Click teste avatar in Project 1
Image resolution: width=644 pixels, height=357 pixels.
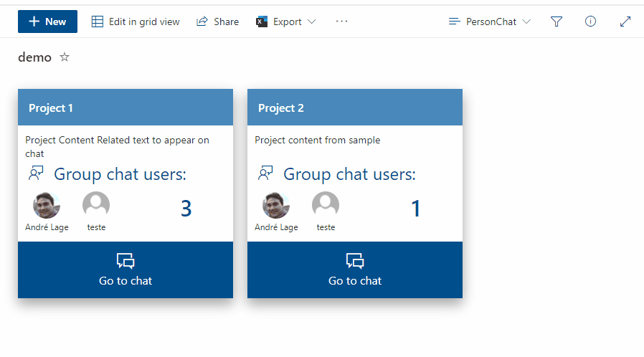click(x=96, y=205)
